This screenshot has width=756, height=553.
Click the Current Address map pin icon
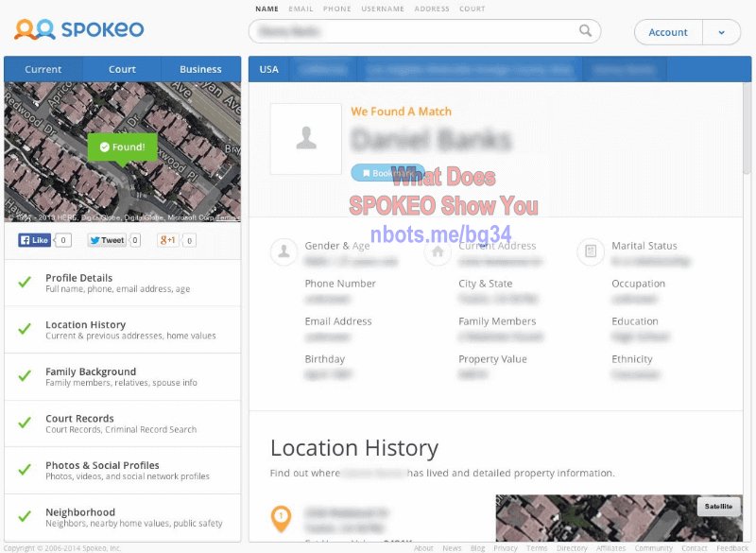[437, 251]
